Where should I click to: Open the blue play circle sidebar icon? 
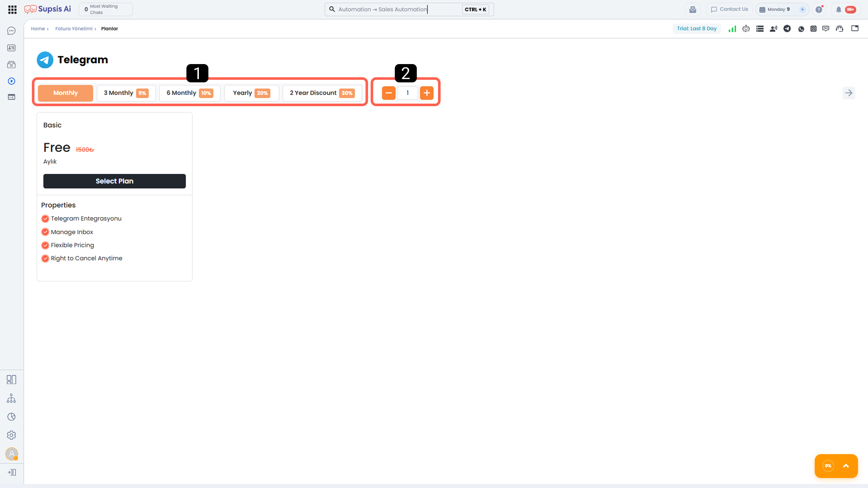[11, 81]
